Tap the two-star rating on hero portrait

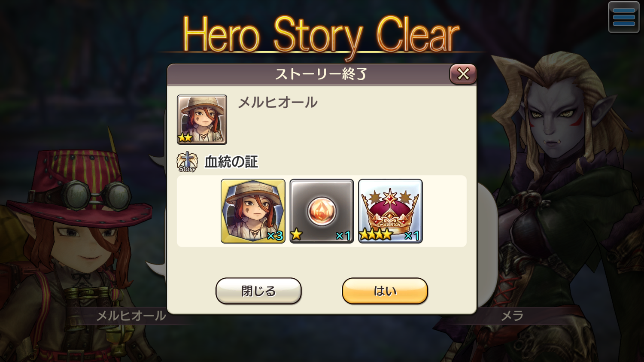[x=185, y=137]
